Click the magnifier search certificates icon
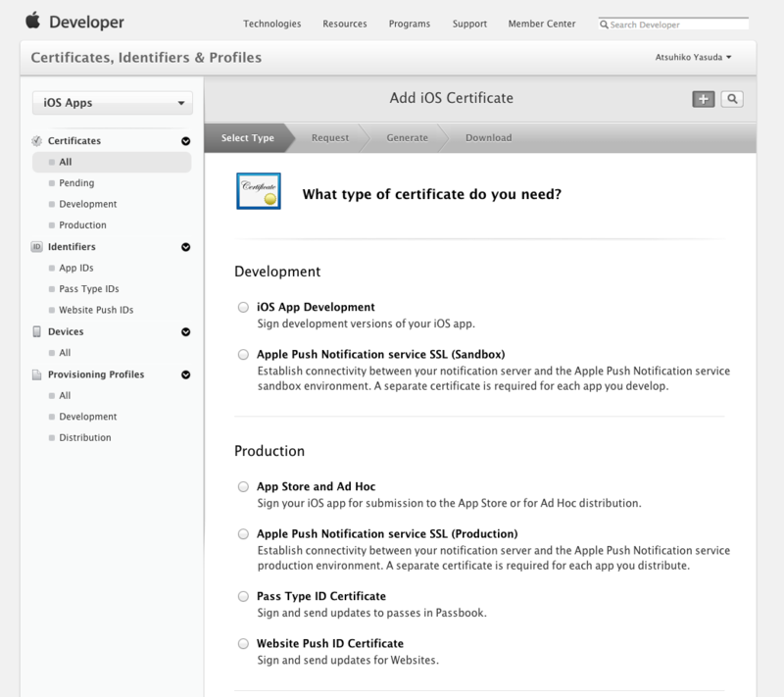The image size is (784, 697). click(732, 99)
